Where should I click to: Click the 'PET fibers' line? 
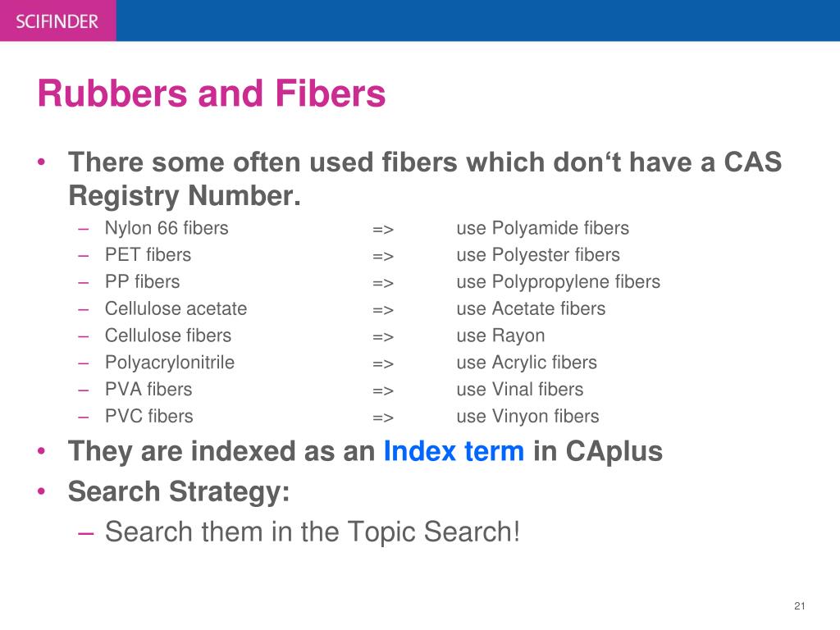(x=148, y=255)
